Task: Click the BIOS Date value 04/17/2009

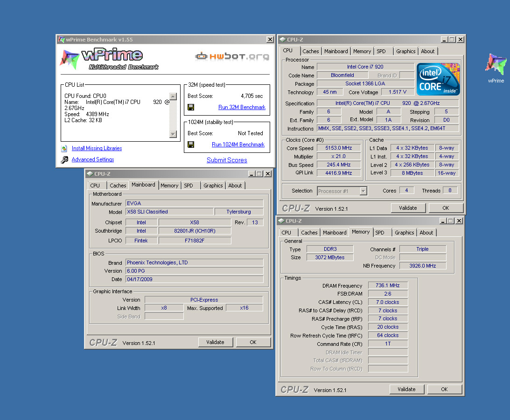Action: point(194,279)
